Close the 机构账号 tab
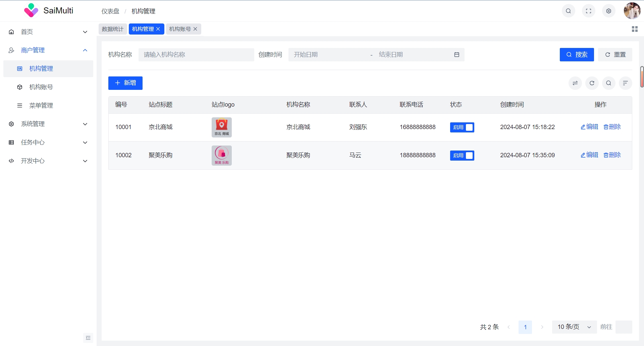The height and width of the screenshot is (346, 644). click(195, 29)
